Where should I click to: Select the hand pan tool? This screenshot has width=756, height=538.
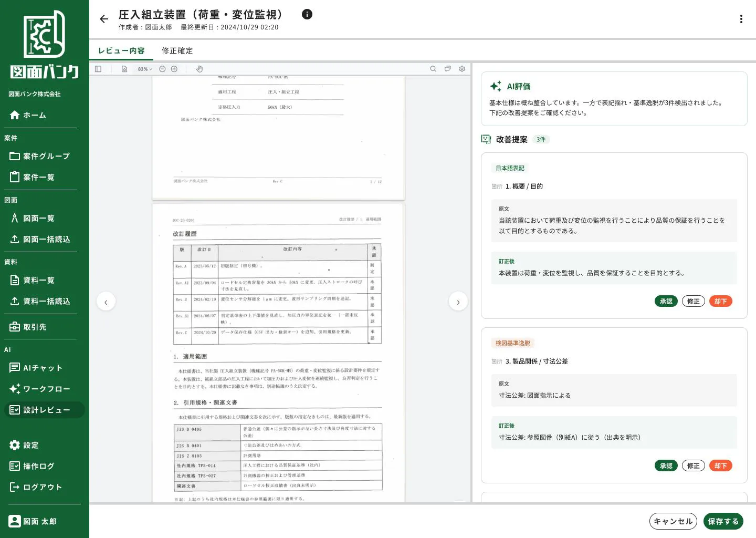pos(199,69)
